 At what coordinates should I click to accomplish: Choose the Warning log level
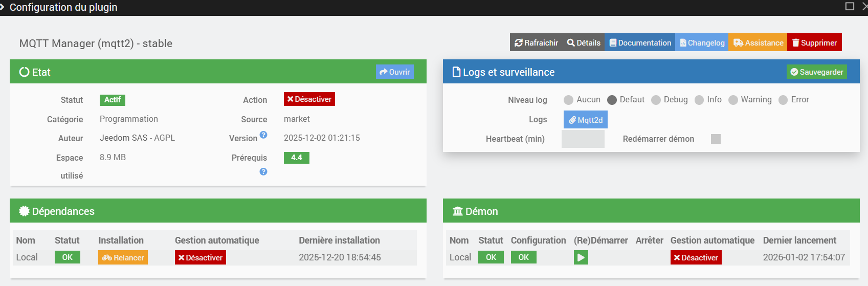click(733, 100)
